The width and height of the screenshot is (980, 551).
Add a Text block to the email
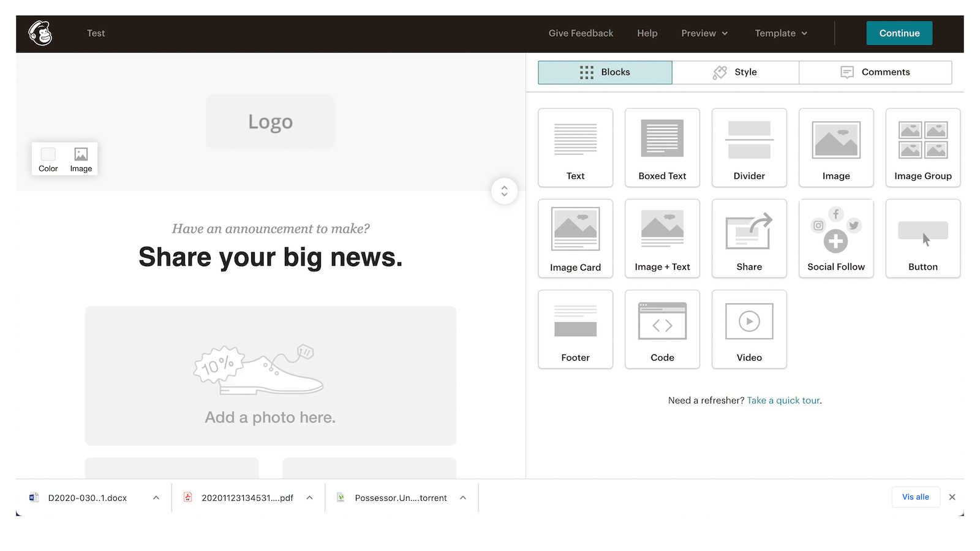click(575, 147)
